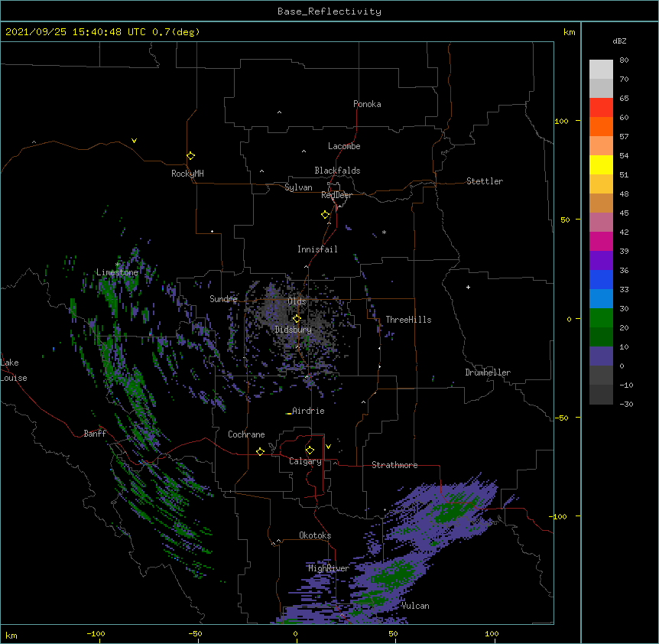Screen dimensions: 659x644
Task: Click the Innisfail city label
Action: pos(317,249)
